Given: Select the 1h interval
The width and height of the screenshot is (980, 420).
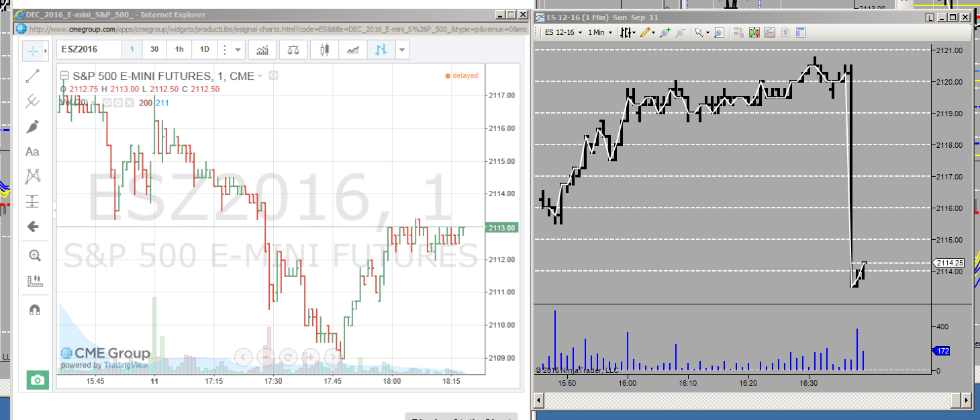Looking at the screenshot, I should click(179, 50).
